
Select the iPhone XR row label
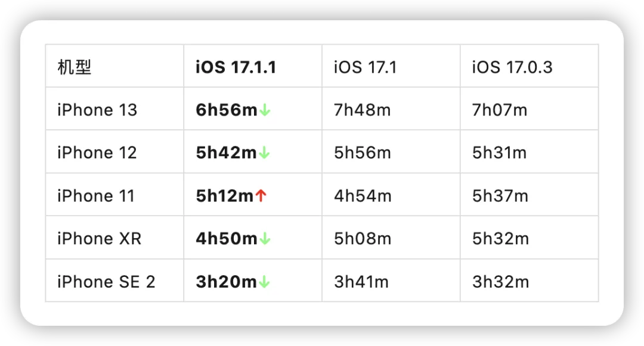[x=100, y=239]
